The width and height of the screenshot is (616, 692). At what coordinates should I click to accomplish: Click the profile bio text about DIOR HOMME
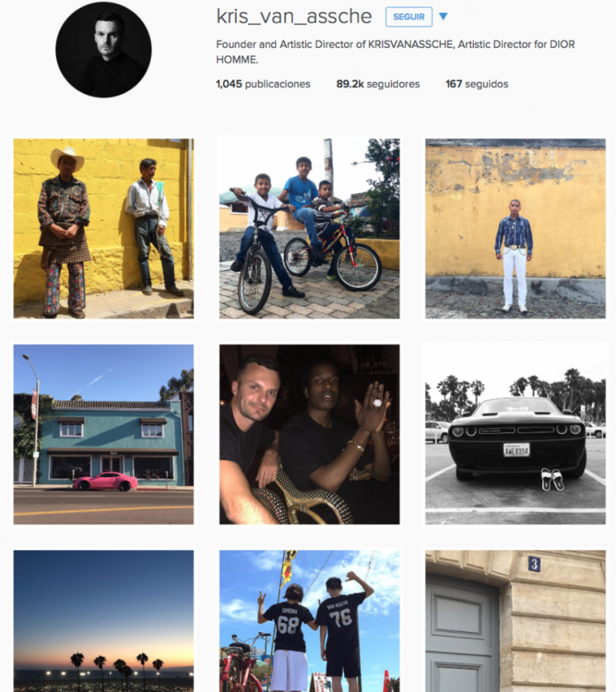click(x=395, y=51)
